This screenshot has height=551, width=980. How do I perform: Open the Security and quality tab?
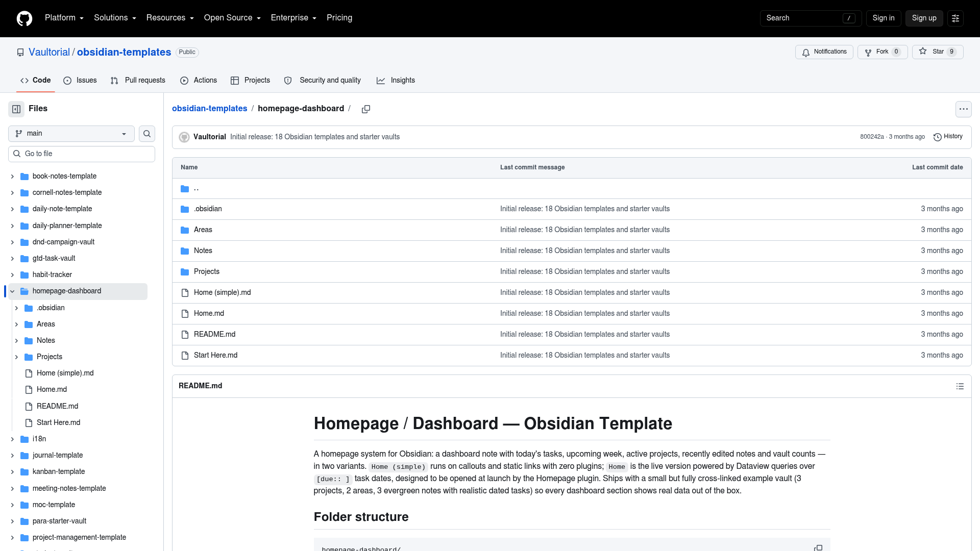[322, 81]
